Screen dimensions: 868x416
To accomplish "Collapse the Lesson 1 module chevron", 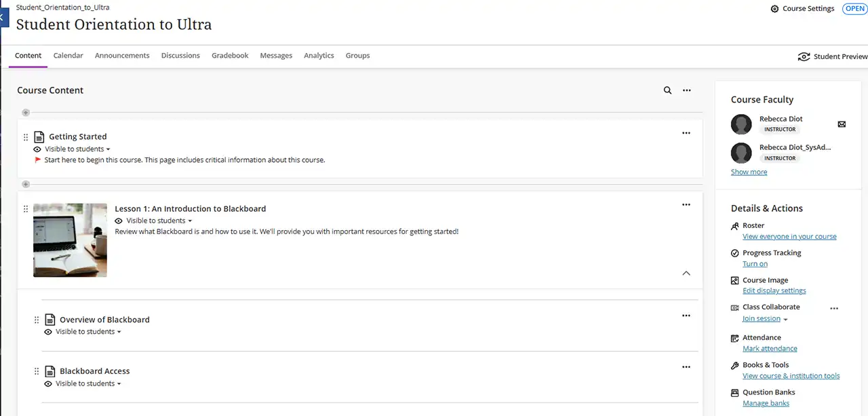I will click(x=686, y=273).
